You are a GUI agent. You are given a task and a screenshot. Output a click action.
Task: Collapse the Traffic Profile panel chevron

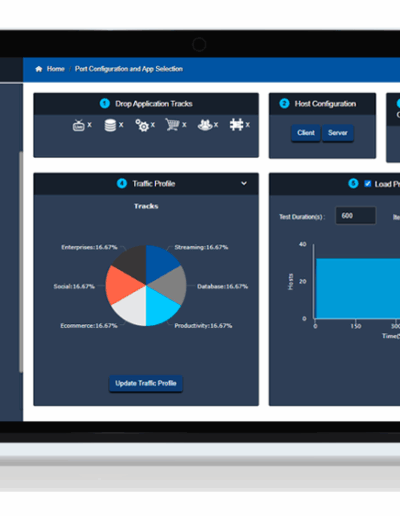(x=244, y=183)
